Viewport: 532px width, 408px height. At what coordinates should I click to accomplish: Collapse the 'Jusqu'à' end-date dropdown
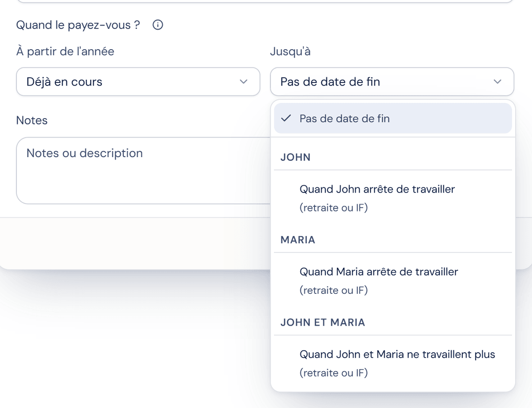pyautogui.click(x=392, y=82)
